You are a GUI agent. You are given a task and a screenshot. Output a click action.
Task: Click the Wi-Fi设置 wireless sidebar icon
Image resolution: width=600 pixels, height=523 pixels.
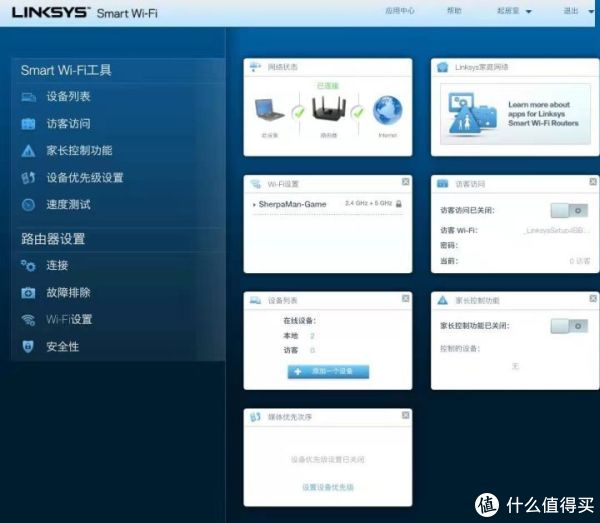click(28, 320)
